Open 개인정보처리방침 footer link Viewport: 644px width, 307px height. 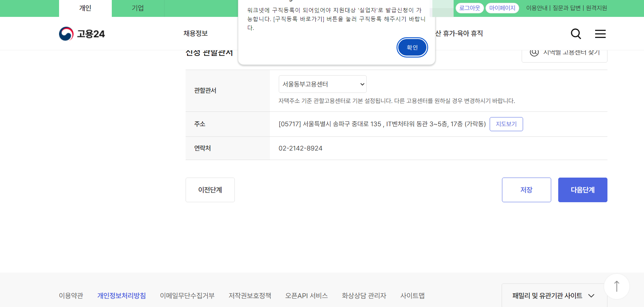[122, 296]
